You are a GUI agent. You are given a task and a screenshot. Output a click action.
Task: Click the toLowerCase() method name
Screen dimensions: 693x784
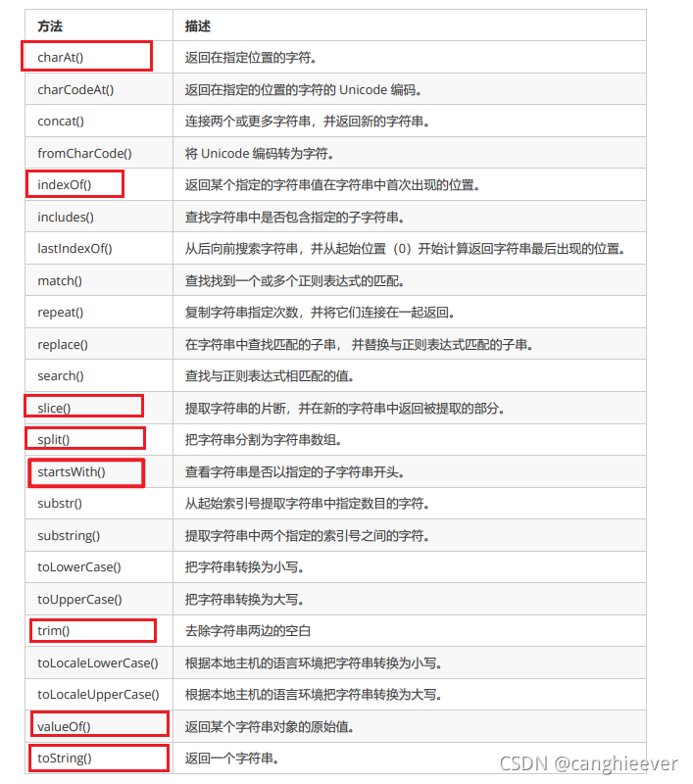click(79, 567)
